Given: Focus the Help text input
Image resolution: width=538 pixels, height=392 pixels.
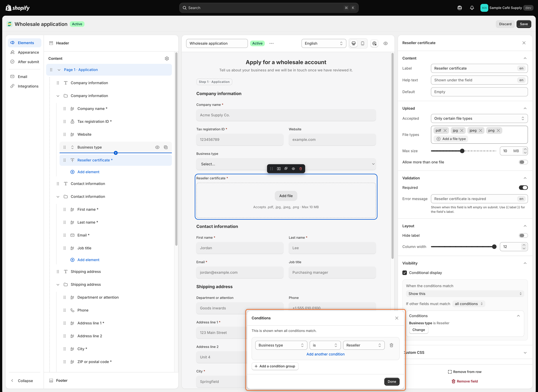Looking at the screenshot, I should coord(479,80).
